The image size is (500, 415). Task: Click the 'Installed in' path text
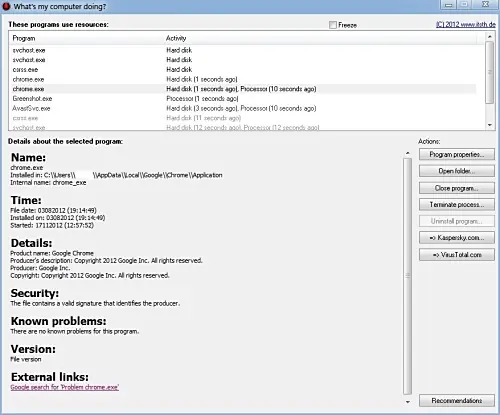tap(116, 175)
